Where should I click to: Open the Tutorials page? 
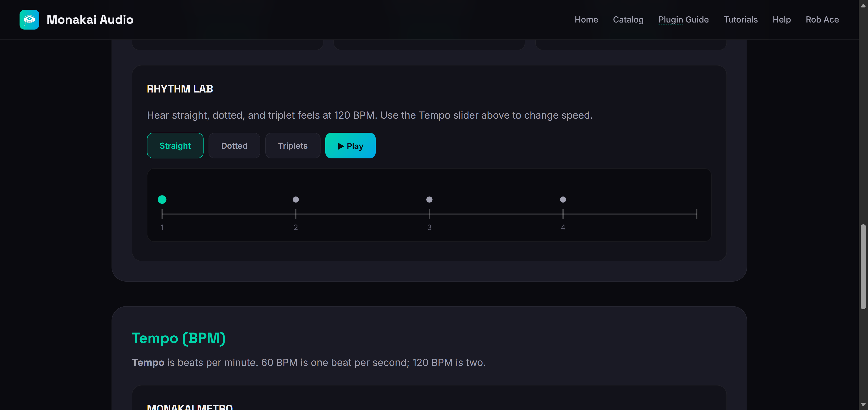[x=740, y=20]
